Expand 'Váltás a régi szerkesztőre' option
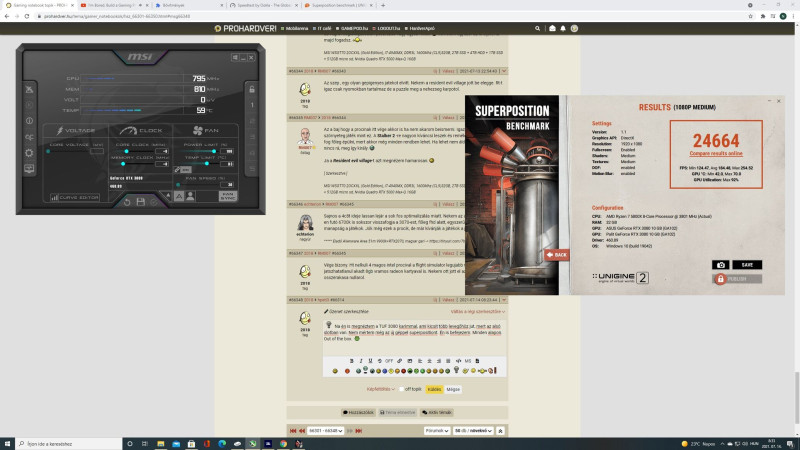Viewport: 800px width, 450px height. (478, 312)
